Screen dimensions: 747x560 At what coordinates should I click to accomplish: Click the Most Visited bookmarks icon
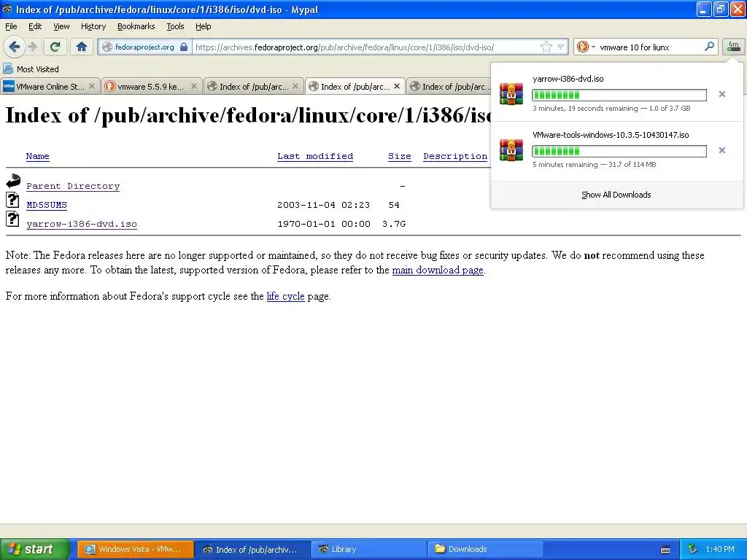click(7, 69)
